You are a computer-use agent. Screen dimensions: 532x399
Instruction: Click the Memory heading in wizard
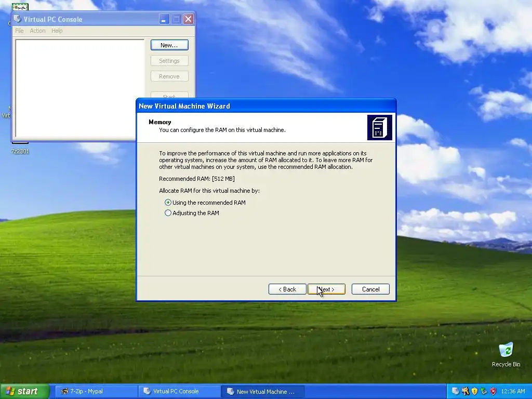pyautogui.click(x=160, y=122)
